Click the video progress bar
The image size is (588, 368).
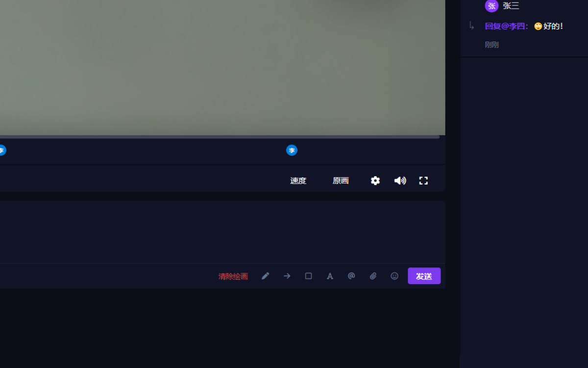pos(220,137)
